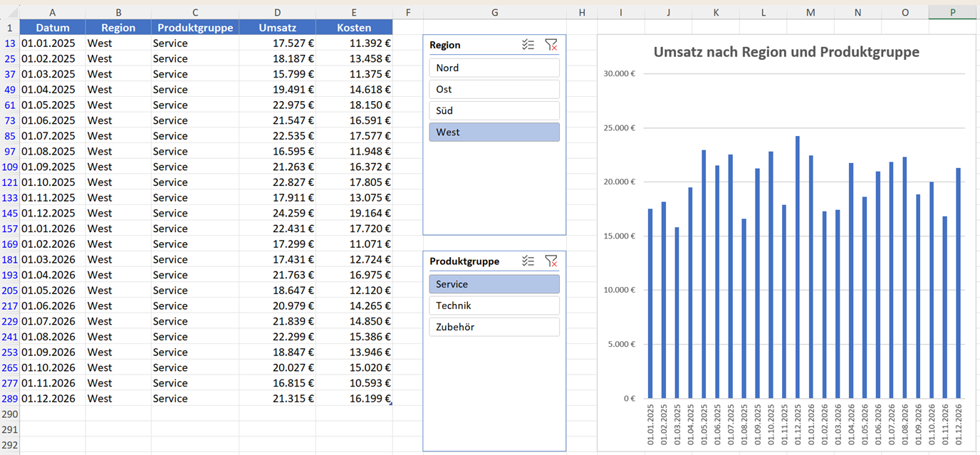The height and width of the screenshot is (455, 980).
Task: Select Nord in Region slicer
Action: click(x=494, y=68)
